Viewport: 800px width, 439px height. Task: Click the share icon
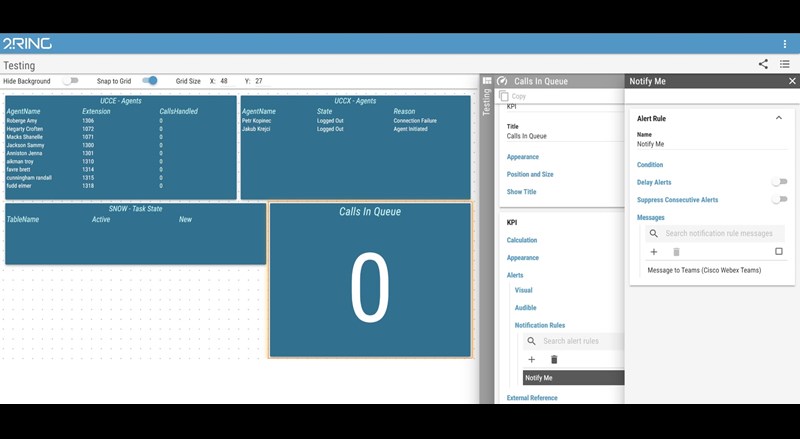(763, 64)
